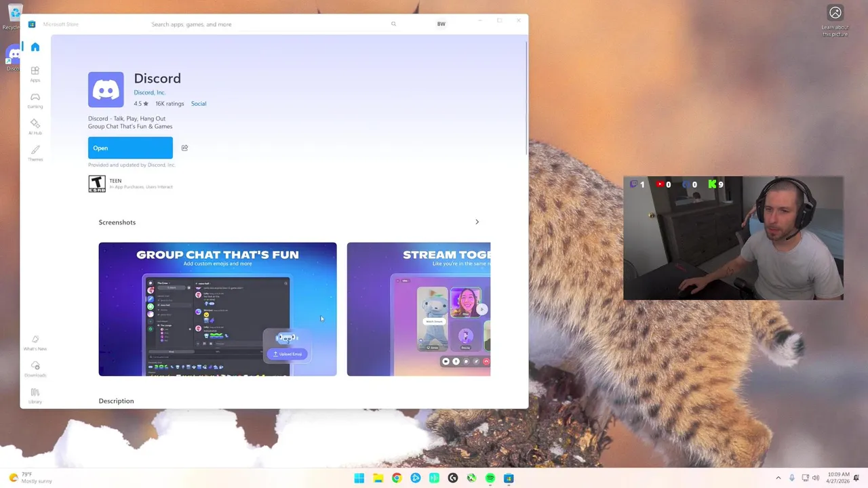Open Windows Start menu
This screenshot has width=868, height=488.
click(359, 478)
